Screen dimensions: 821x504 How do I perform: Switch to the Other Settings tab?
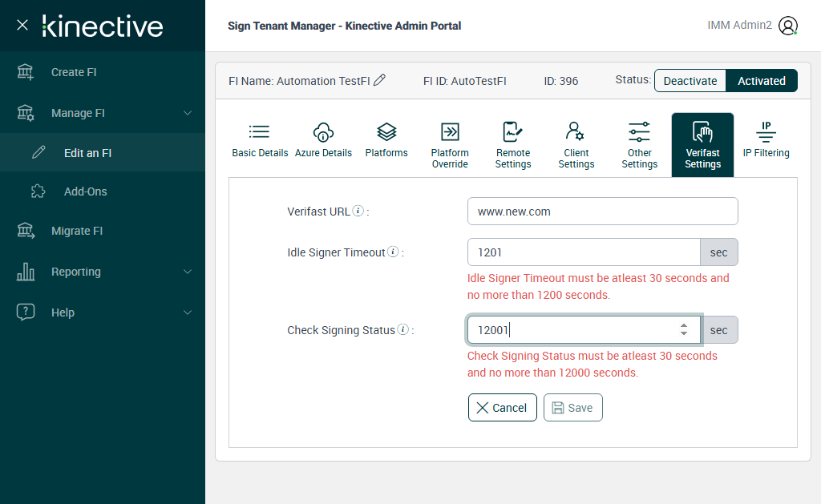(639, 145)
